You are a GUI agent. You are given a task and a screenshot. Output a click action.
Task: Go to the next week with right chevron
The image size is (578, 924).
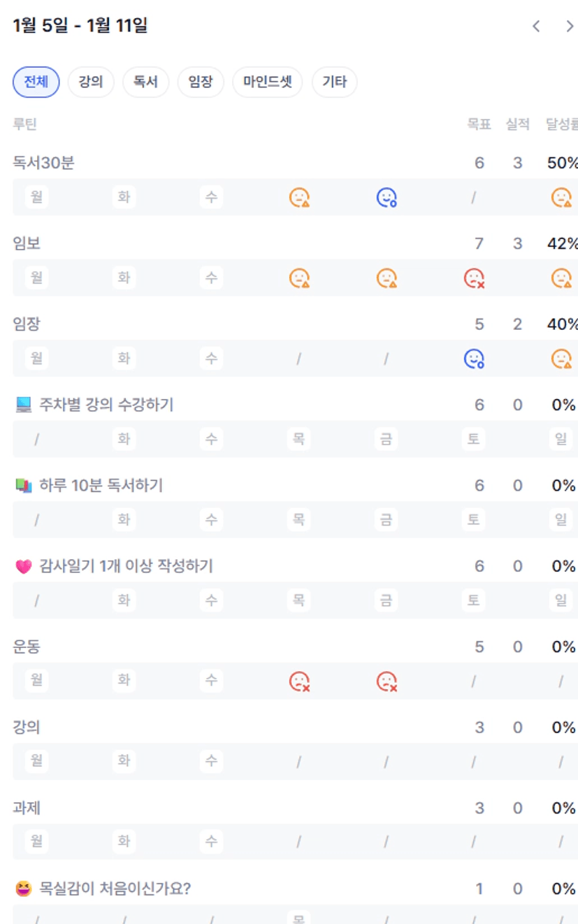(x=570, y=27)
